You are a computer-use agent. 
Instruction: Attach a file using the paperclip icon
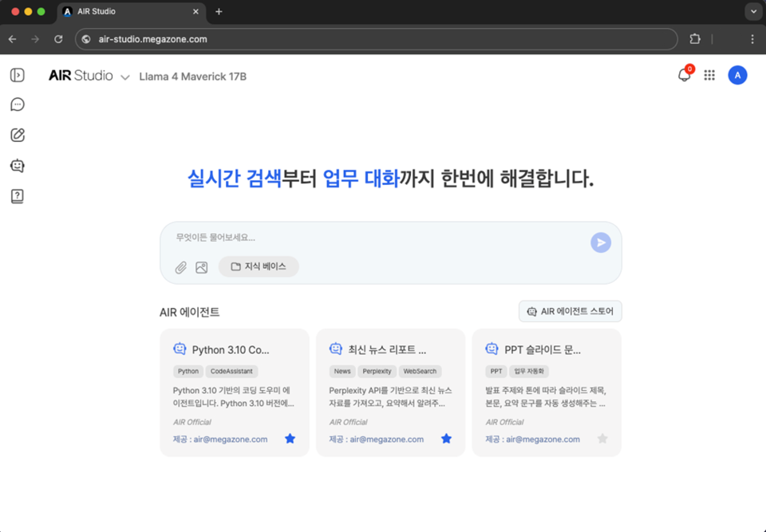(x=181, y=267)
